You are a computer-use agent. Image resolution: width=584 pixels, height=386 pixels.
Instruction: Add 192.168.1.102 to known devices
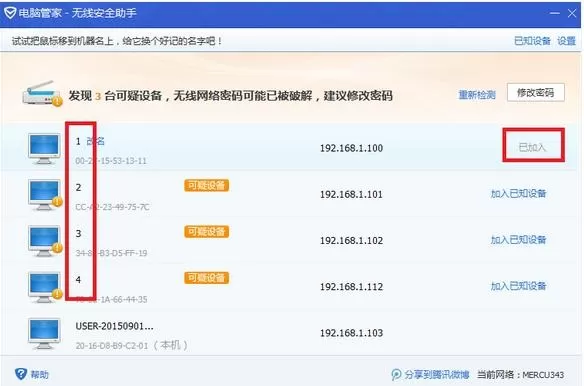pos(518,240)
